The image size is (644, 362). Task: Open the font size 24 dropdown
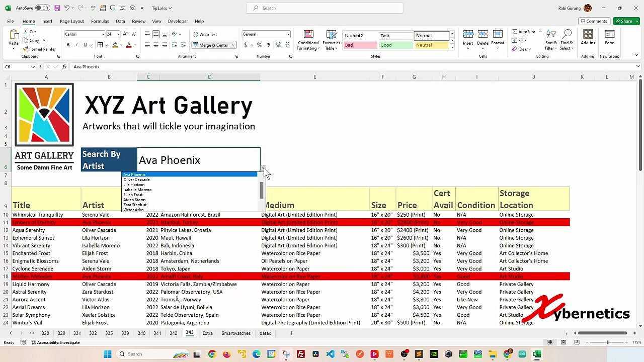(x=118, y=34)
